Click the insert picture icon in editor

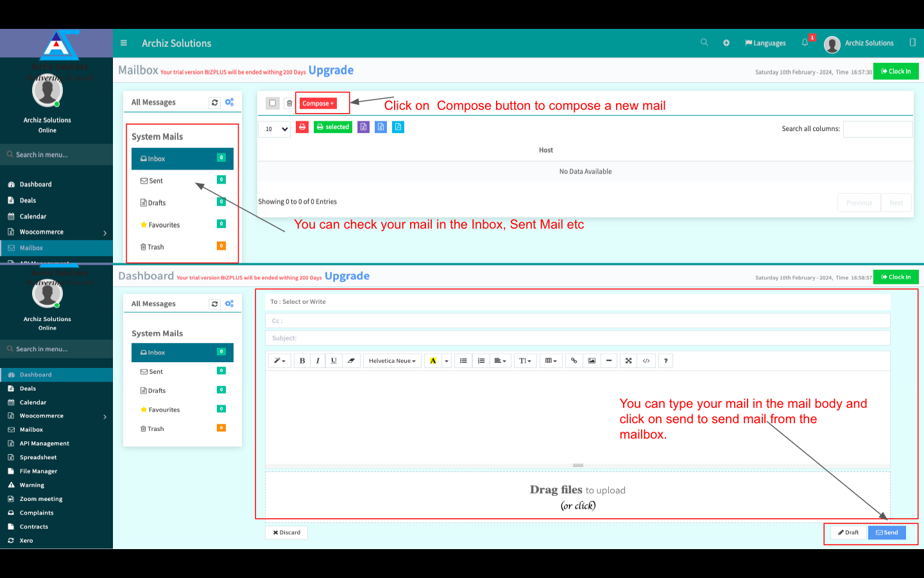pos(592,361)
